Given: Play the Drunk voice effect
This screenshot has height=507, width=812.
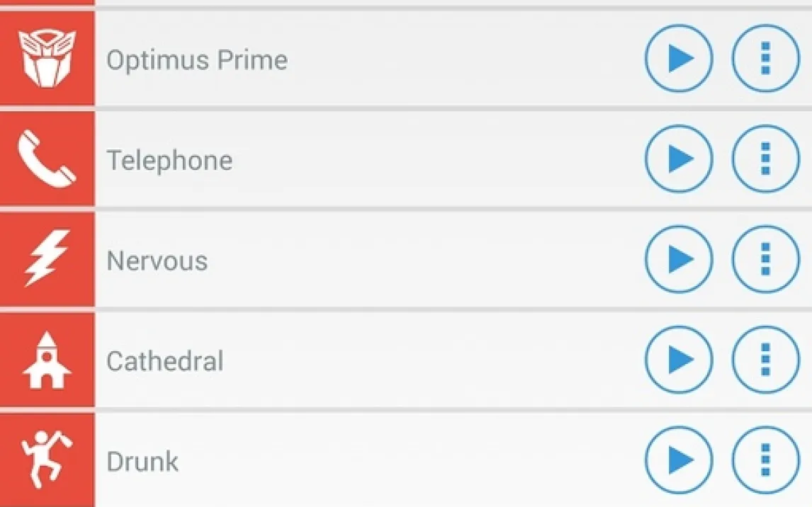Looking at the screenshot, I should (x=679, y=461).
